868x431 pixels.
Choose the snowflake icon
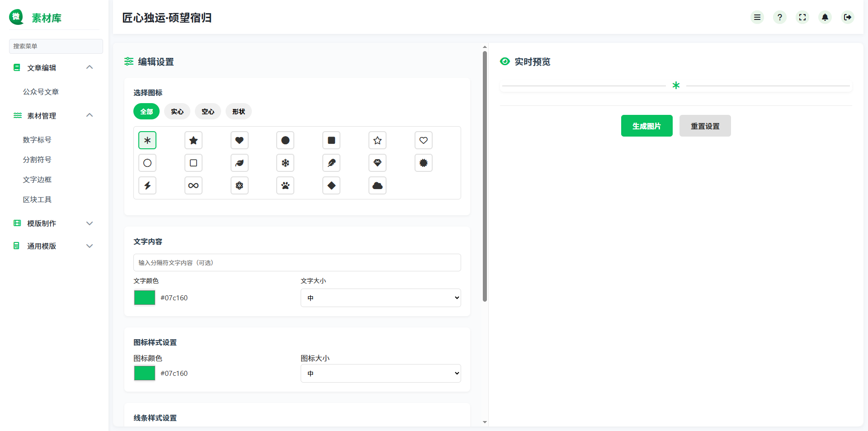click(x=285, y=163)
